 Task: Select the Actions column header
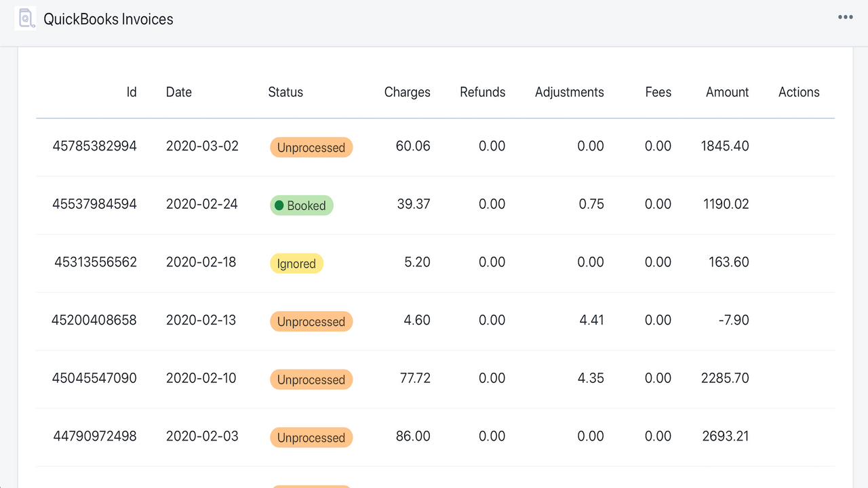pyautogui.click(x=798, y=92)
